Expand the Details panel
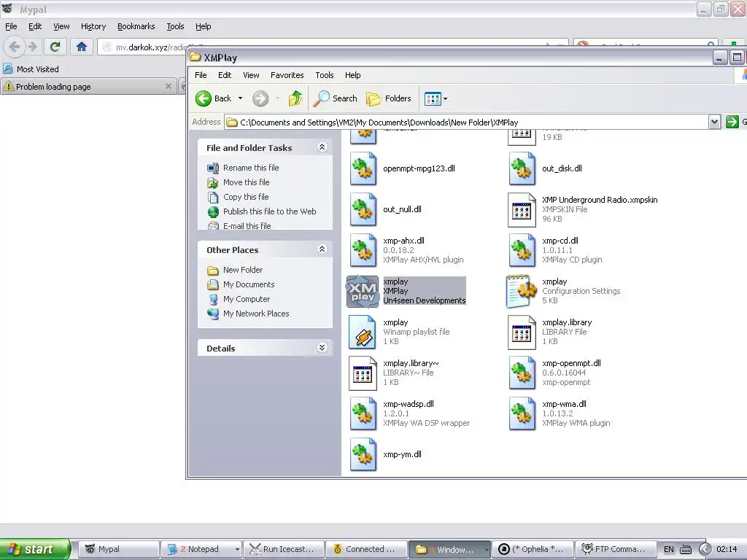This screenshot has height=560, width=747. (322, 348)
